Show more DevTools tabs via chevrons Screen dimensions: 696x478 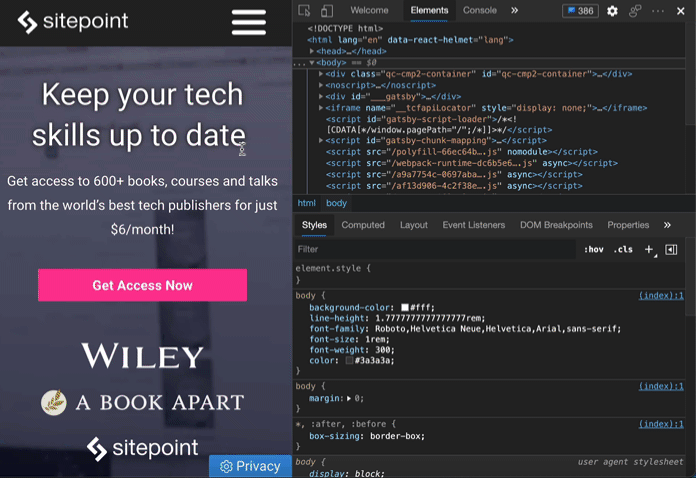point(514,10)
